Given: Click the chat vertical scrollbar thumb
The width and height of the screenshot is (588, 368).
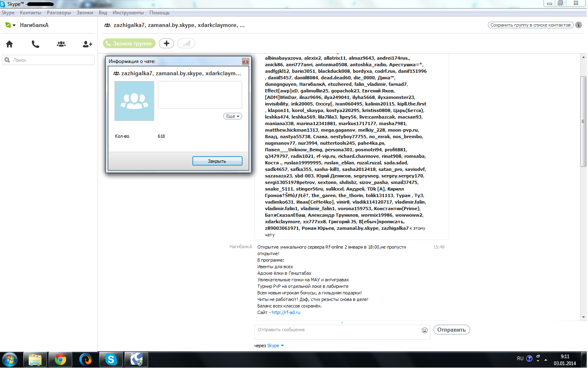Looking at the screenshot, I should tap(584, 121).
